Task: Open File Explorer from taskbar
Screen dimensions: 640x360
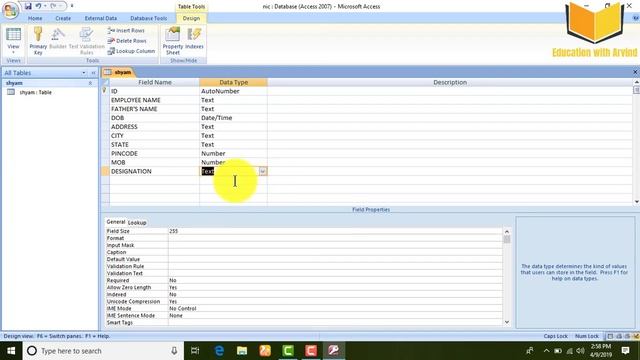Action: tap(242, 351)
